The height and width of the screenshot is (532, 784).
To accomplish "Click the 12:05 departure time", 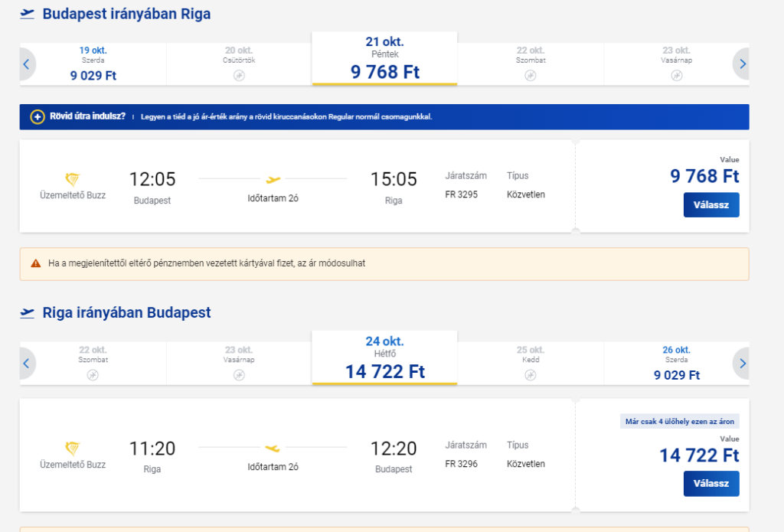I will 152,179.
